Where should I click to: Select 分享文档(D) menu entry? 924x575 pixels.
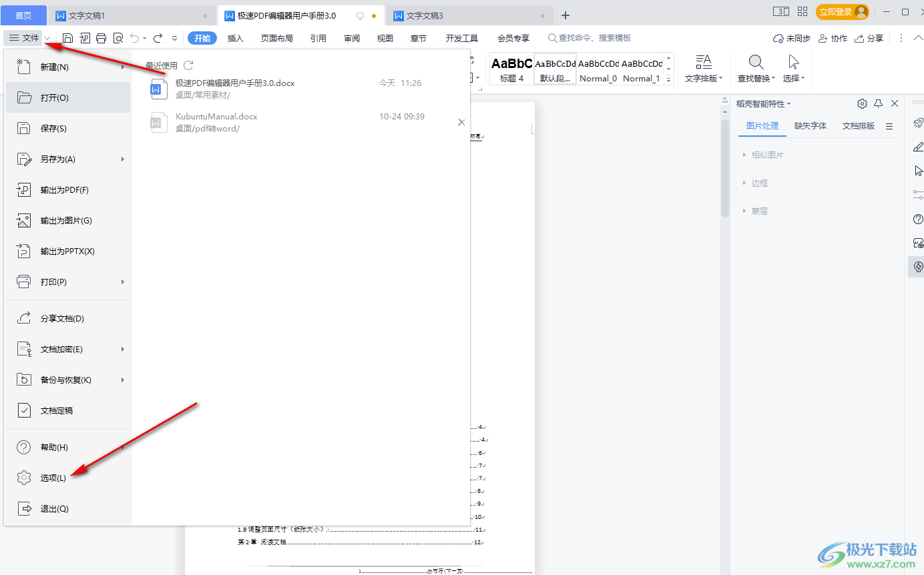click(68, 318)
